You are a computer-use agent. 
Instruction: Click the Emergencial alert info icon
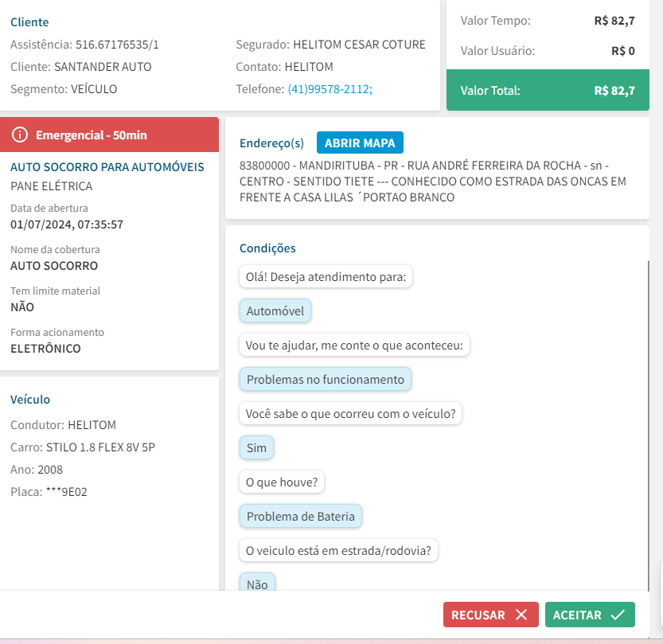21,135
